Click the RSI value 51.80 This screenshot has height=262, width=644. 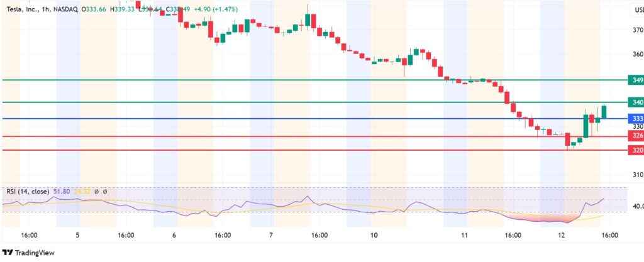tap(62, 192)
